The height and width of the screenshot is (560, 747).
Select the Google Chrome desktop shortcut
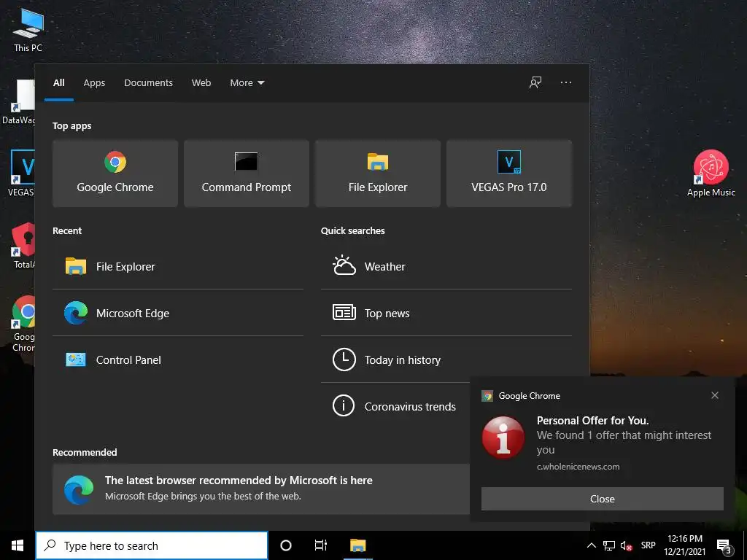[x=23, y=324]
